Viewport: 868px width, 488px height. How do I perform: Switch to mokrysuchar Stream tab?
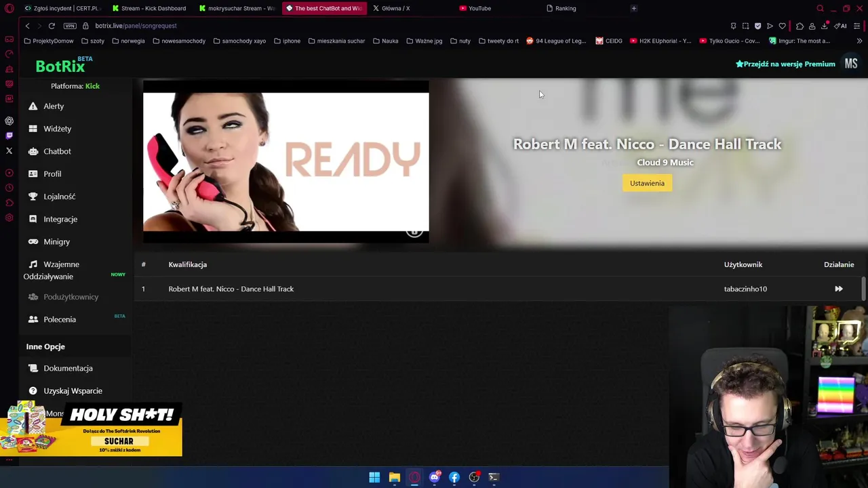237,8
